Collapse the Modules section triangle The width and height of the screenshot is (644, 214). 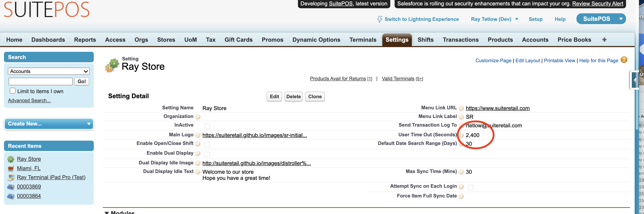click(x=107, y=213)
